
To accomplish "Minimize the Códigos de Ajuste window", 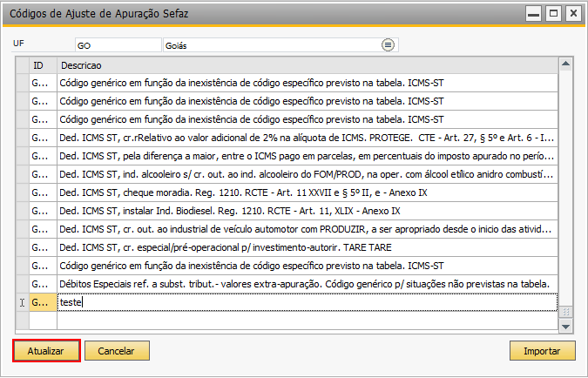I will (x=533, y=14).
